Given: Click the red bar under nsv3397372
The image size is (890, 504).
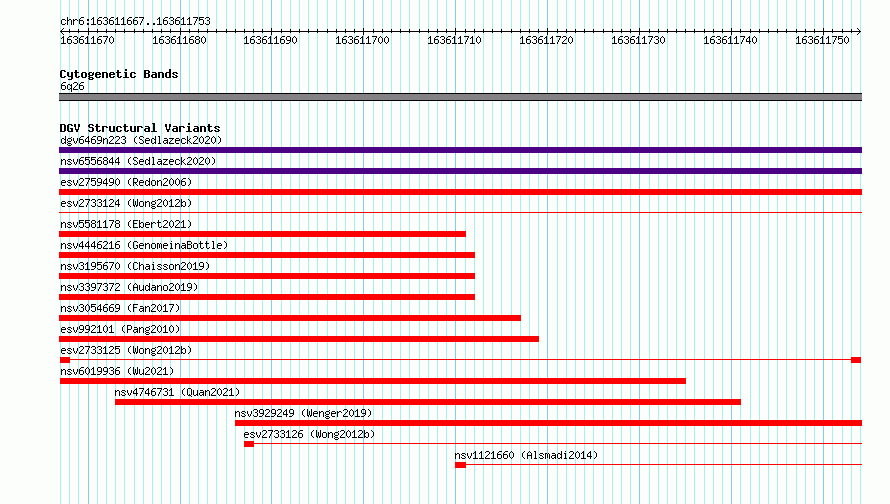Looking at the screenshot, I should (267, 297).
